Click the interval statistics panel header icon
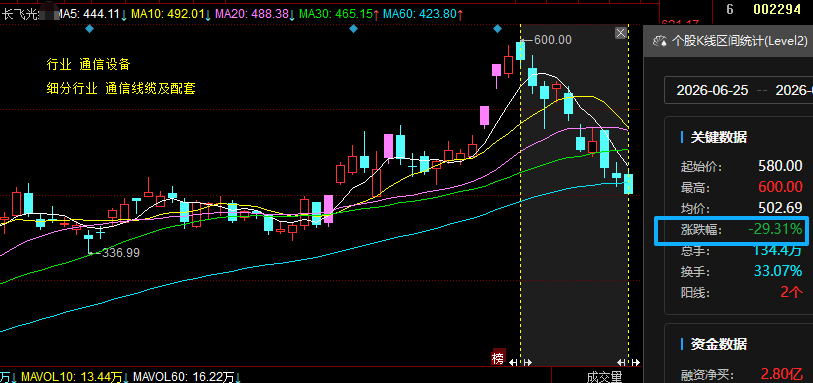Screen dimensions: 813x383 point(660,41)
